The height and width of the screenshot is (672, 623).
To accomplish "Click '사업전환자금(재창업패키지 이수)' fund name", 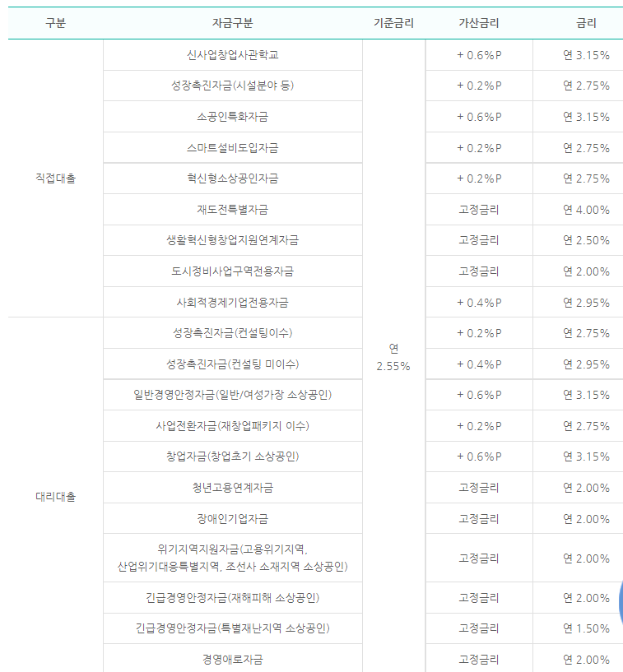I will click(x=232, y=426).
